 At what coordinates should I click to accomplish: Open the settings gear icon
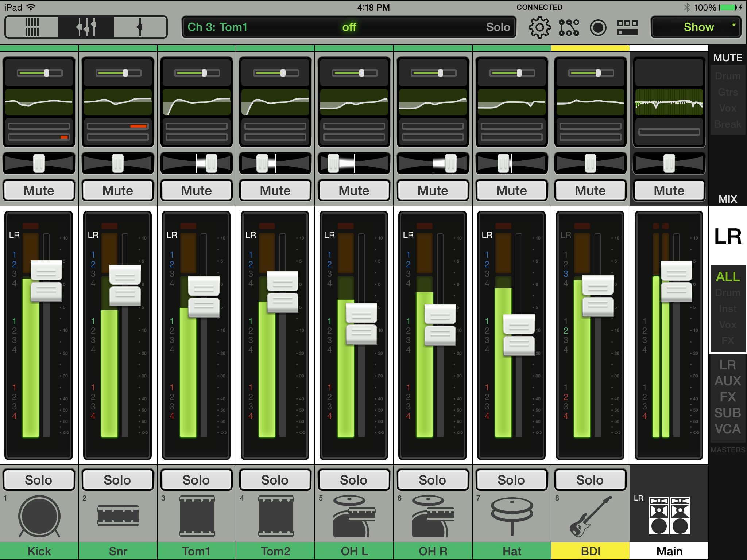[539, 27]
